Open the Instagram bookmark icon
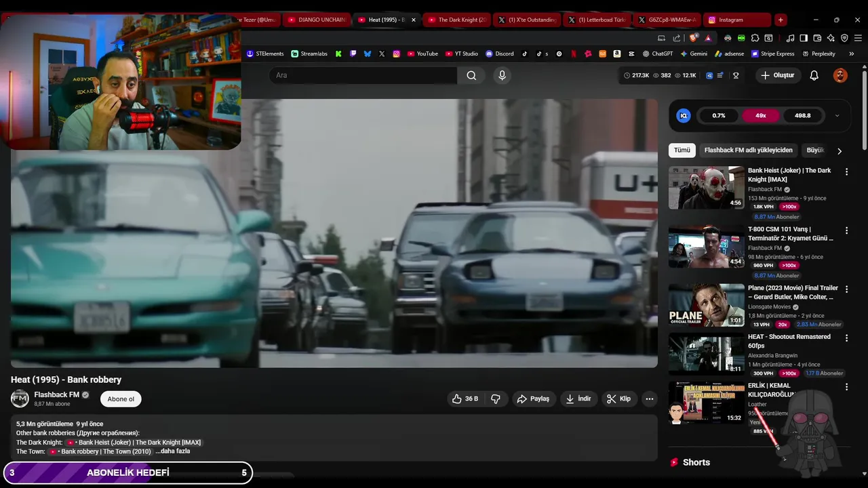Screen dimensions: 868x488 [x=397, y=54]
